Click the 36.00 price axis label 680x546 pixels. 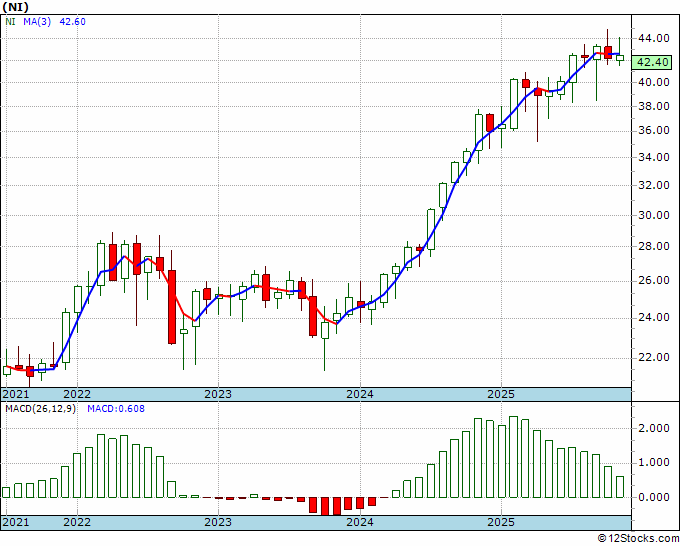point(653,131)
